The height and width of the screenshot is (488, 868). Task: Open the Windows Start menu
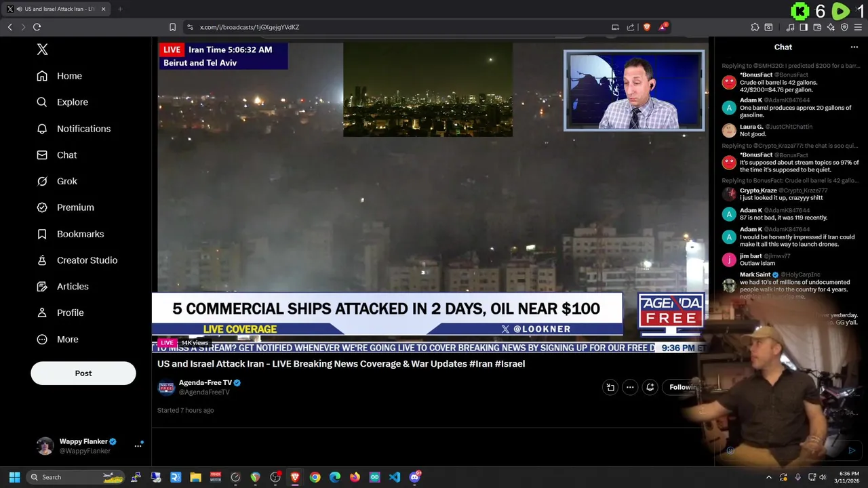[x=14, y=477]
